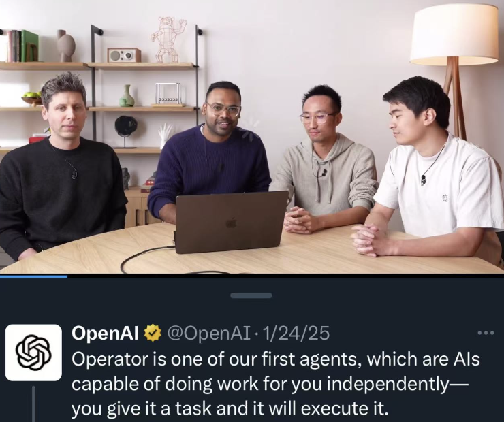This screenshot has height=422, width=504.
Task: Open the @OpenAI handle link
Action: [208, 333]
